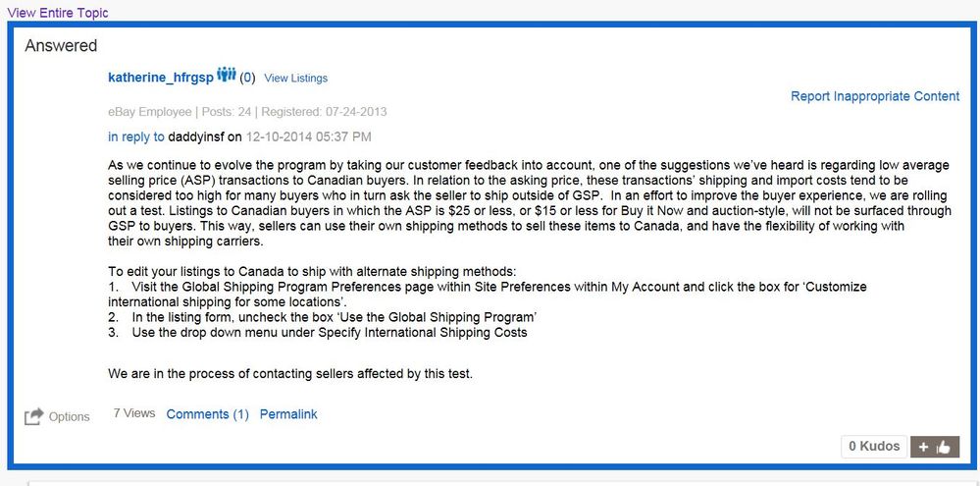Click the eBay staff group icon beside username

227,75
